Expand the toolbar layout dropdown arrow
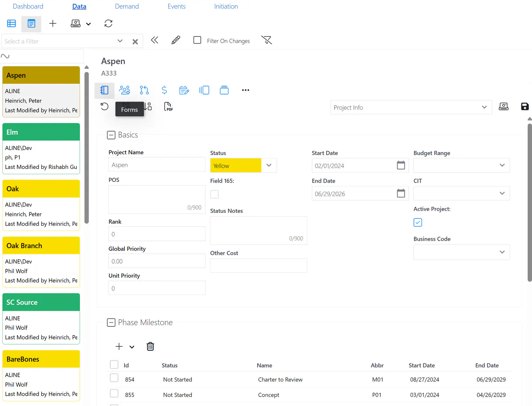The image size is (532, 406). pos(88,24)
